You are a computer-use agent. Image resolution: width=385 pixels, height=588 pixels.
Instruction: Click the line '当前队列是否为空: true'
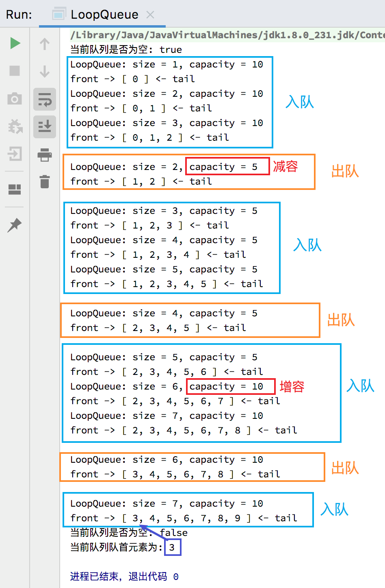click(x=126, y=50)
